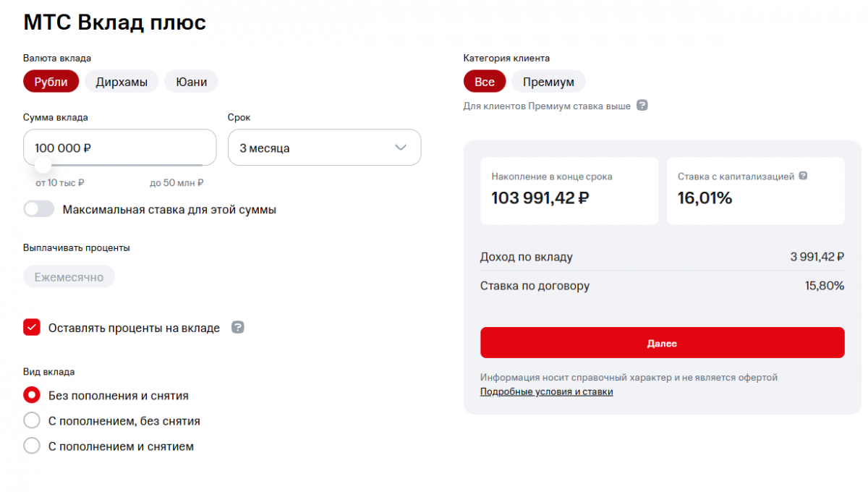Image resolution: width=868 pixels, height=492 pixels.
Task: Uncheck Оставлять проценты на вкладе checkbox
Action: pyautogui.click(x=32, y=328)
